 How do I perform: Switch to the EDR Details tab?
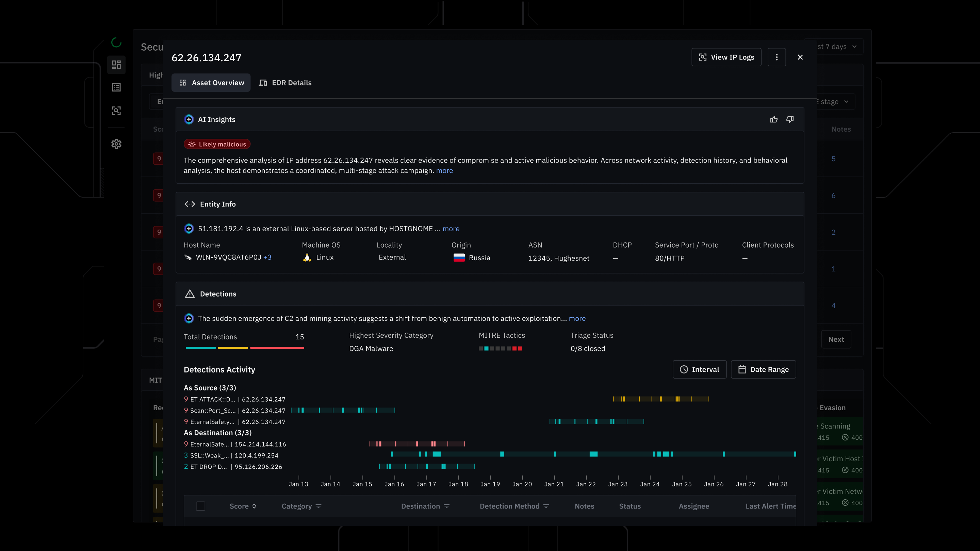coord(285,83)
